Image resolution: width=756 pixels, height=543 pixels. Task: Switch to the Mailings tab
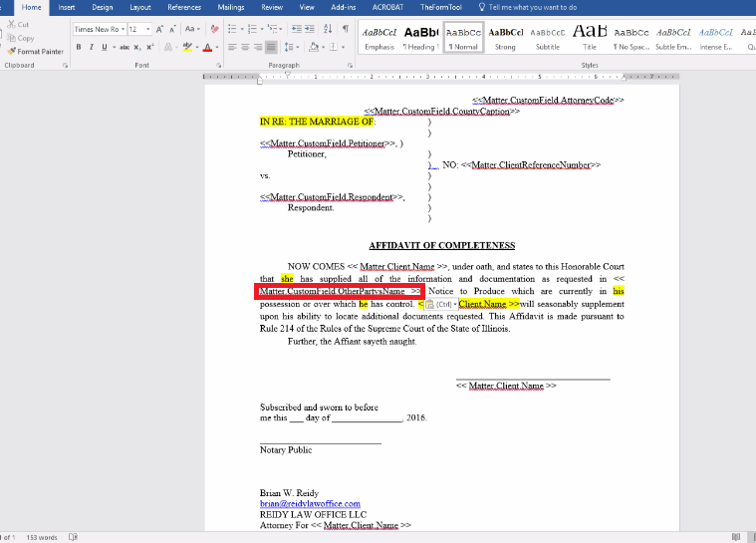coord(231,7)
